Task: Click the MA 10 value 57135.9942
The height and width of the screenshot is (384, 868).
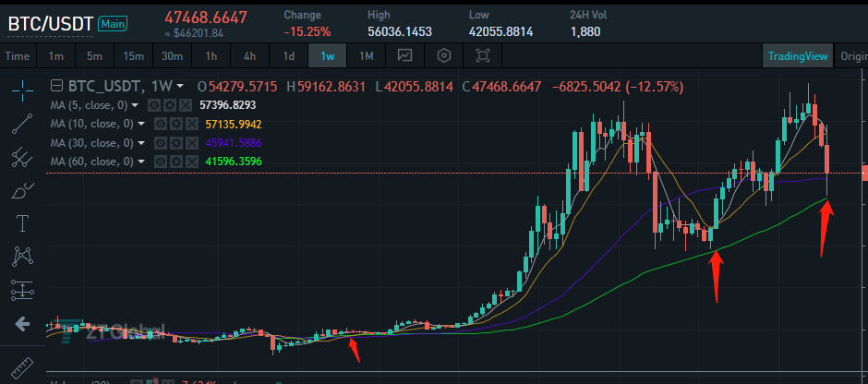Action: [x=233, y=124]
